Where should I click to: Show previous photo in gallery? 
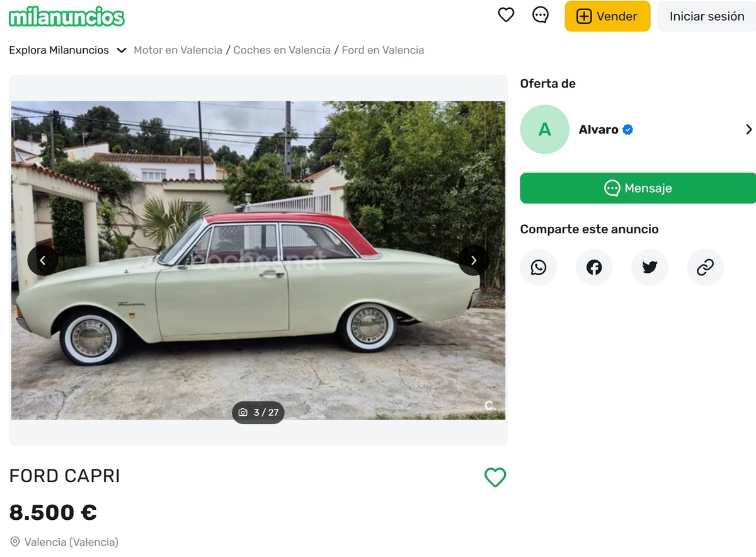pos(43,260)
